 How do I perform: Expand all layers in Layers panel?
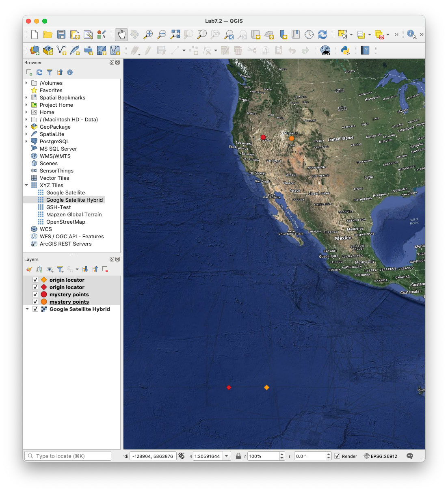click(85, 269)
